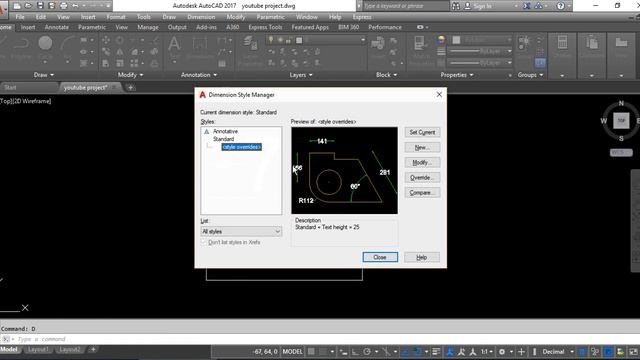Open the Help question mark icon
Viewport: 640px width, 360px height.
pyautogui.click(x=561, y=6)
